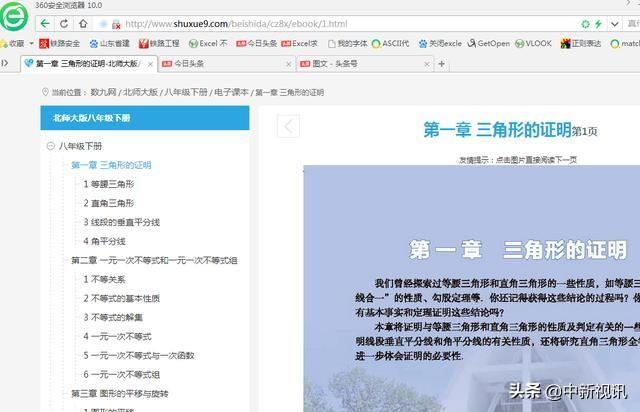Click the textbook page image to read next

472,288
